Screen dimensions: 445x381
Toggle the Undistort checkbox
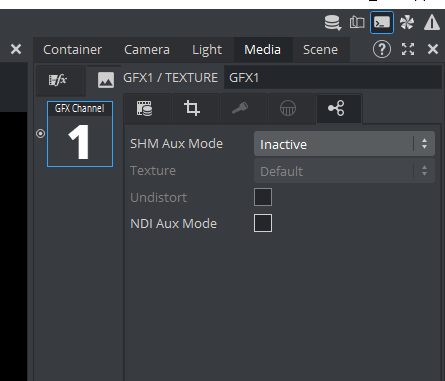(263, 197)
